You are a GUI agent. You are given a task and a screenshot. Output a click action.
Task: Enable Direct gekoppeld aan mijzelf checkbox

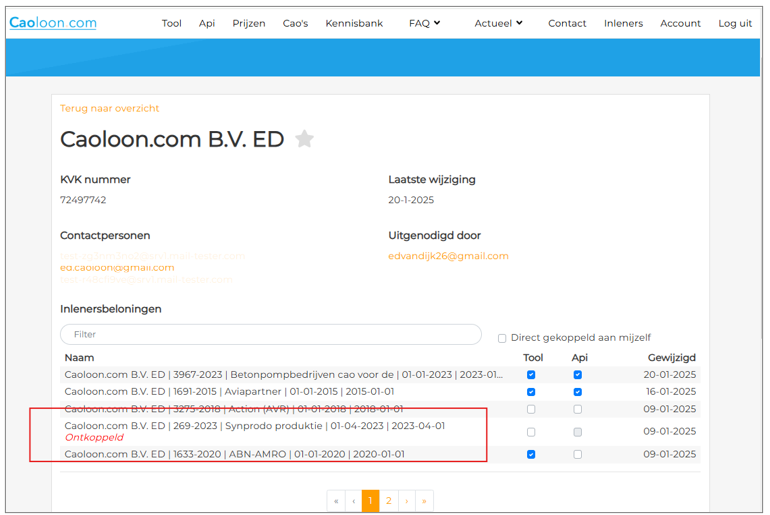point(502,338)
